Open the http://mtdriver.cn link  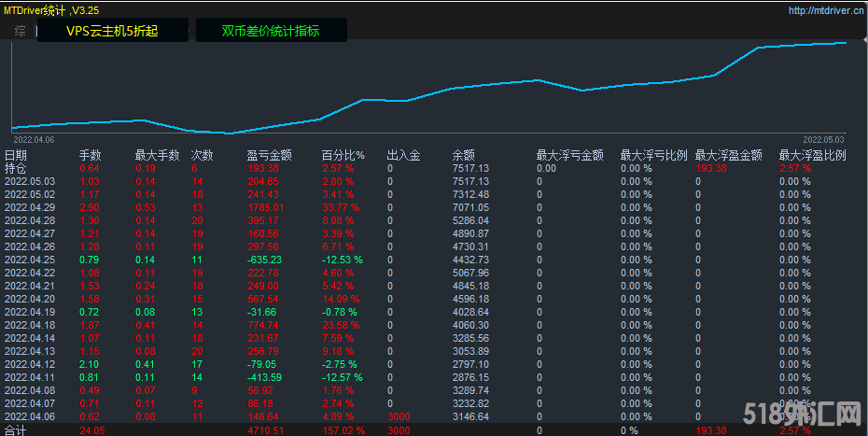pos(825,11)
